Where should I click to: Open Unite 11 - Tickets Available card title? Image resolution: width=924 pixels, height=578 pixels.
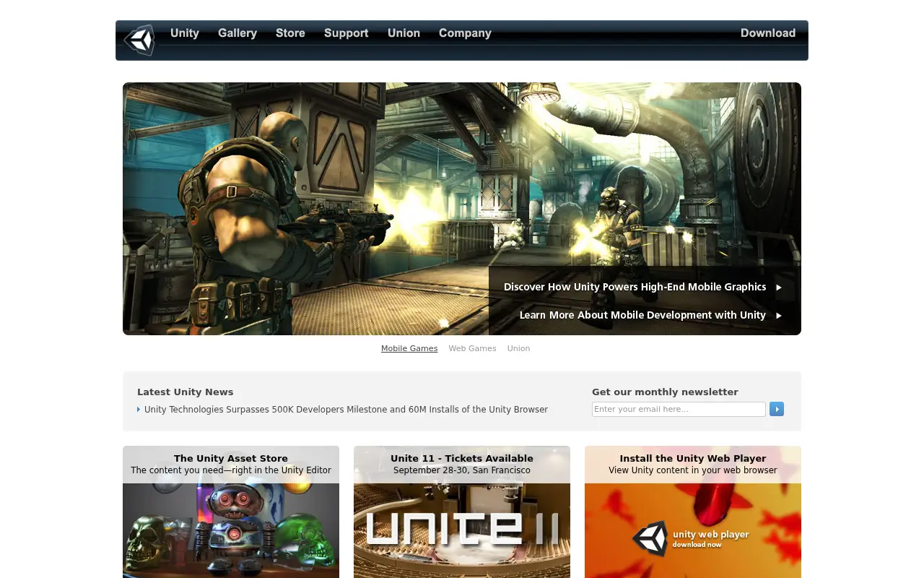(x=462, y=458)
